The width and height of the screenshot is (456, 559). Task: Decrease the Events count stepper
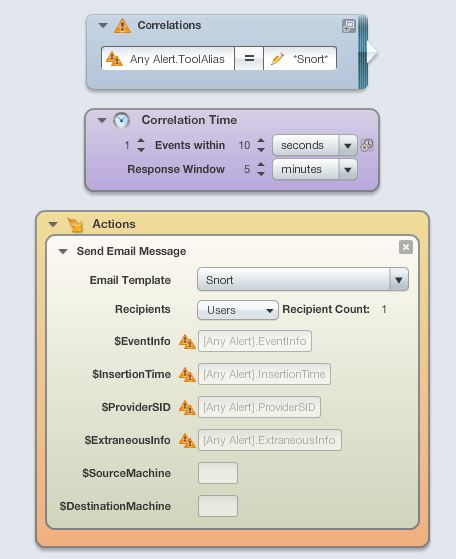(x=141, y=150)
